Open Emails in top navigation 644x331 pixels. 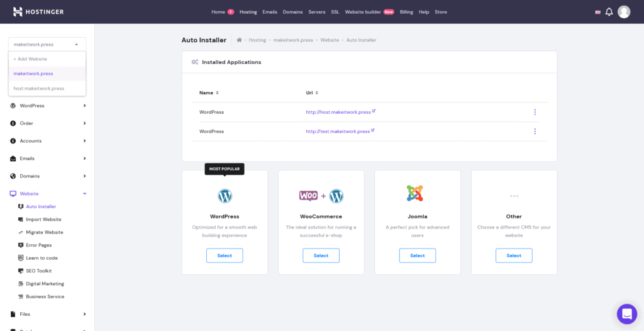[270, 12]
